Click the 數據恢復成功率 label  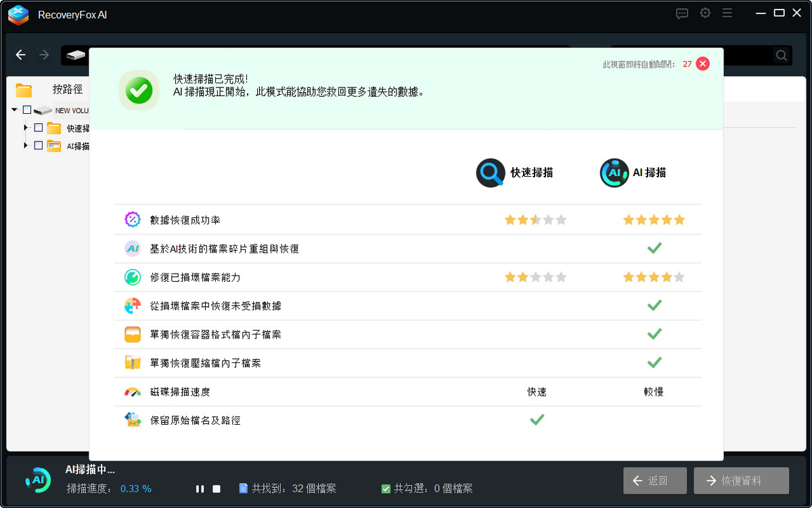click(185, 220)
